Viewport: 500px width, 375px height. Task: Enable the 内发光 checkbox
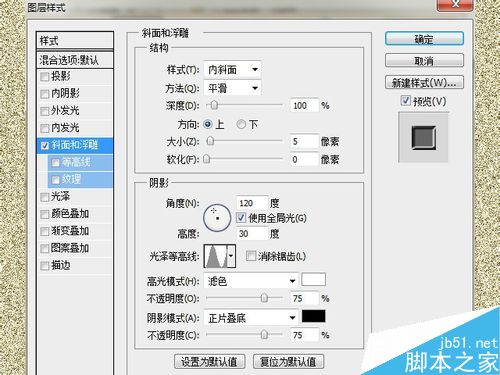pyautogui.click(x=44, y=128)
